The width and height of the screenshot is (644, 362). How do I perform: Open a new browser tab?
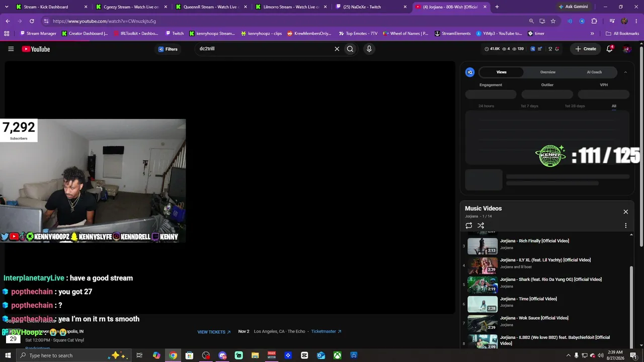coord(497,7)
